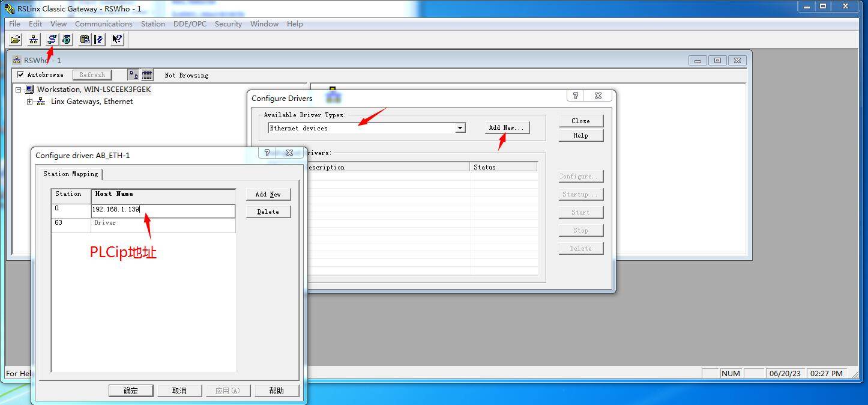Click the Station column header
868x405 pixels.
71,196
